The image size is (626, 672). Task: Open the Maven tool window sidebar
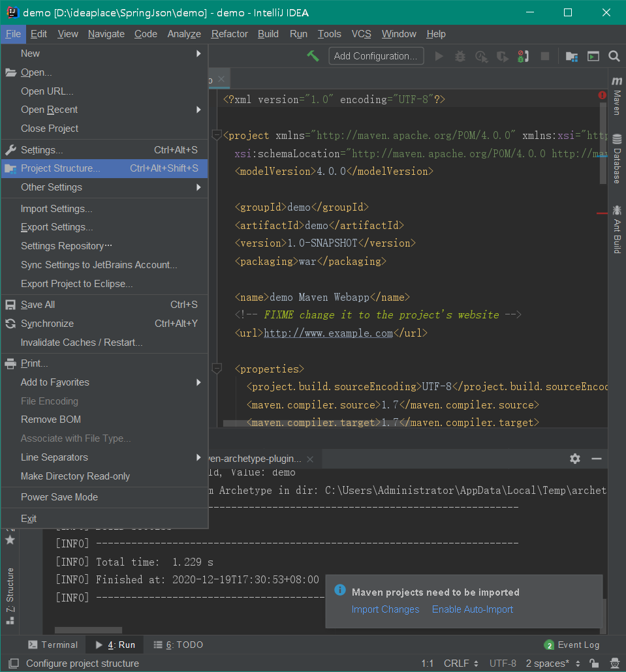tap(617, 96)
